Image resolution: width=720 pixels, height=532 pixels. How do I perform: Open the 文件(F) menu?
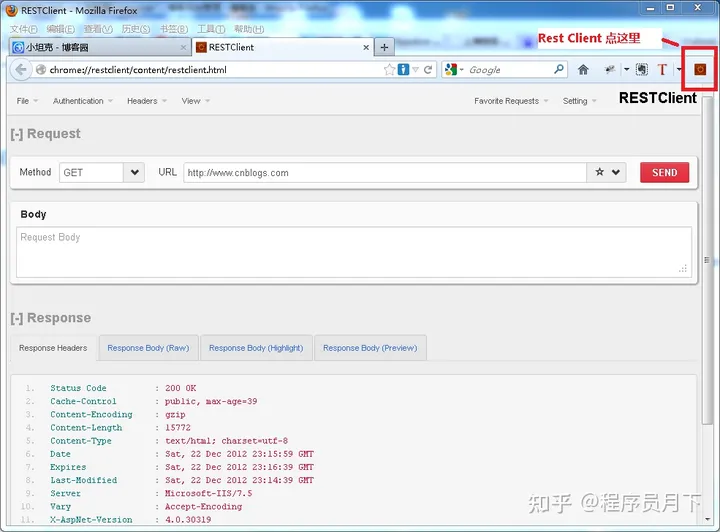click(x=24, y=29)
